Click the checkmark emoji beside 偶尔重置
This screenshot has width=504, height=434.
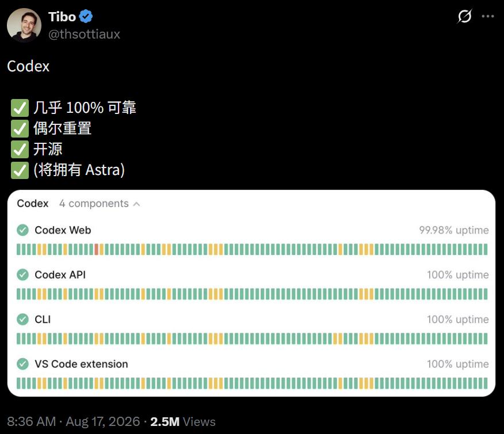click(x=20, y=128)
